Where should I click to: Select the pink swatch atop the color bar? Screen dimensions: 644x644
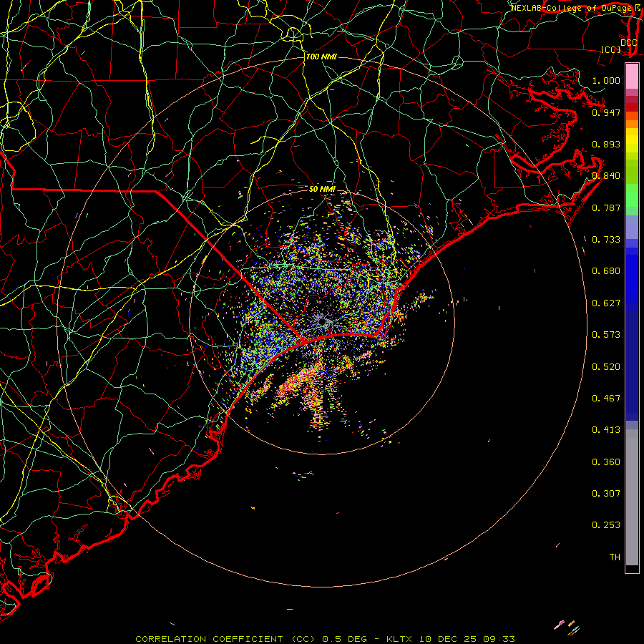(632, 77)
